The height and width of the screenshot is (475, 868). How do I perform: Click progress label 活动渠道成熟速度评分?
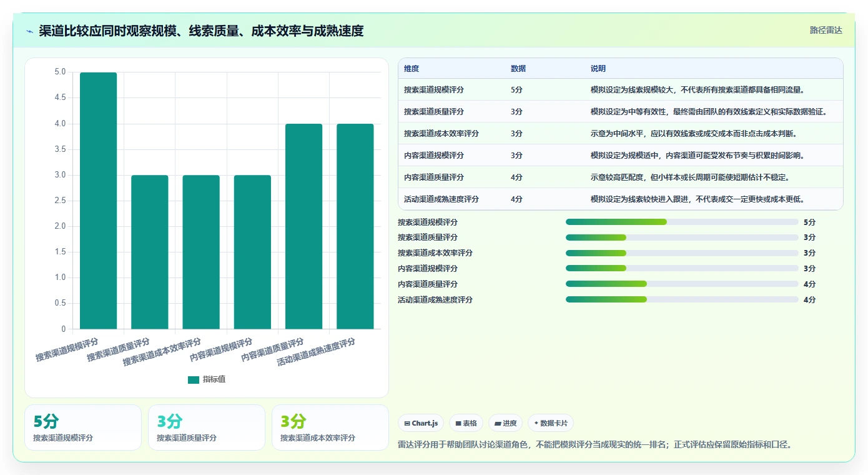pyautogui.click(x=435, y=300)
